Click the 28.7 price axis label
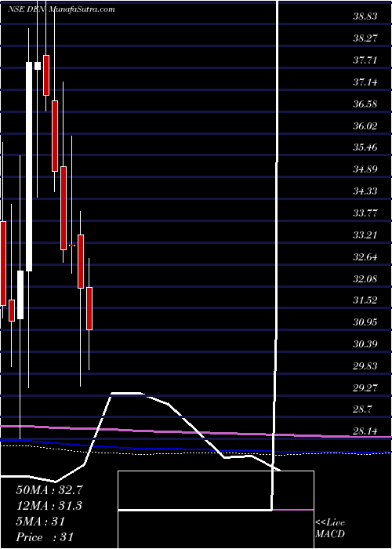The width and height of the screenshot is (392, 549). click(x=363, y=409)
